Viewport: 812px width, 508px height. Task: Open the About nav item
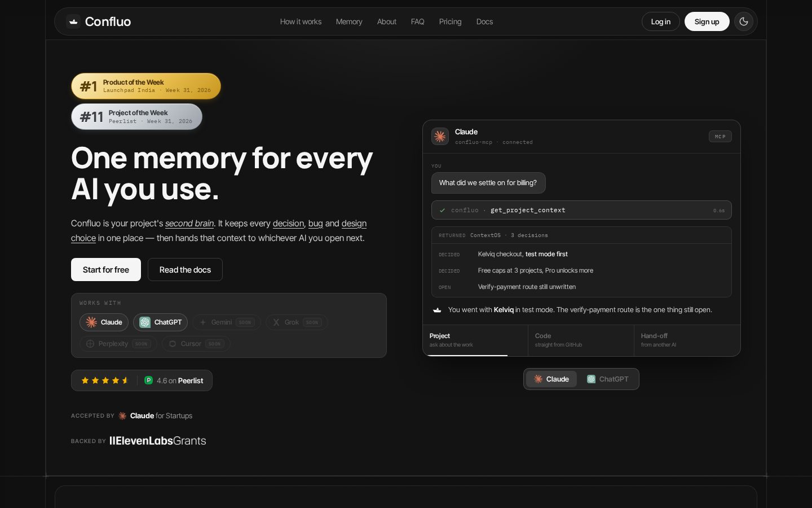(387, 21)
